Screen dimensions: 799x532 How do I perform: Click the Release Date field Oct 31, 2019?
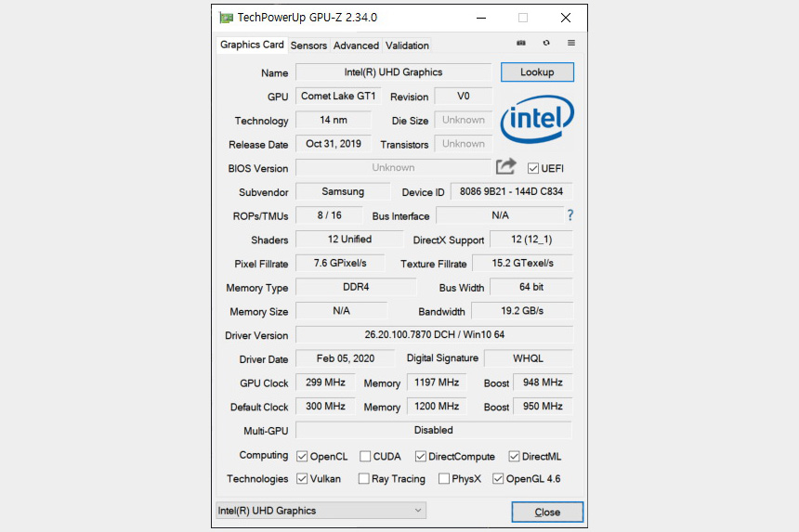click(334, 144)
